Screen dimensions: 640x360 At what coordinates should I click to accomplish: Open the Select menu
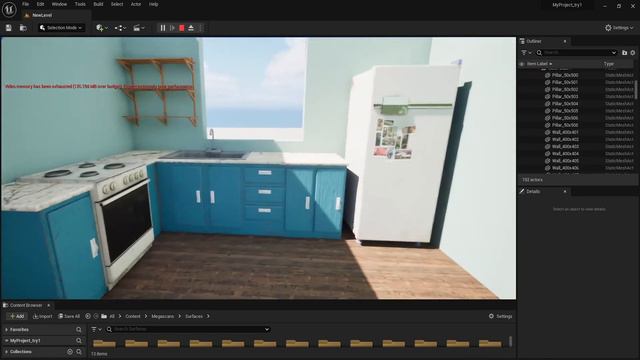pyautogui.click(x=117, y=4)
